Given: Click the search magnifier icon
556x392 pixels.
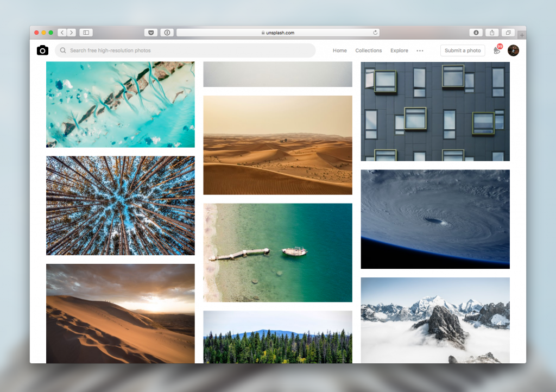Looking at the screenshot, I should 62,50.
